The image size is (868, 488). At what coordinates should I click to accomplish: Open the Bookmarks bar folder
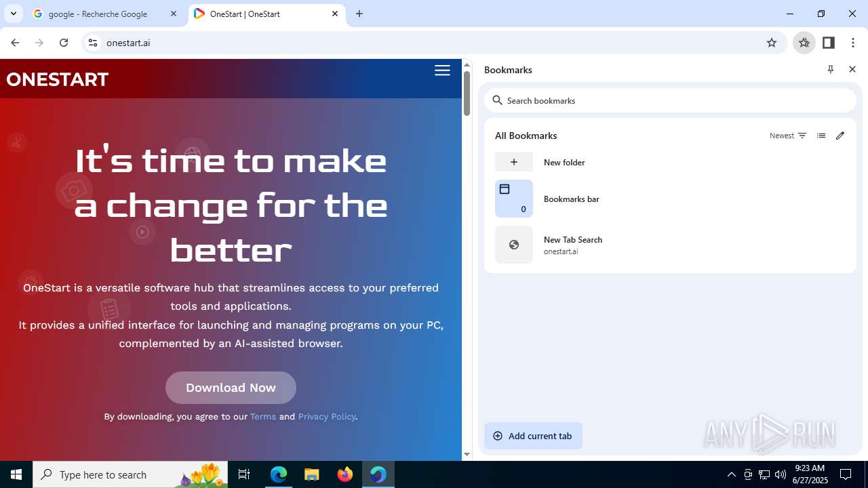tap(670, 199)
